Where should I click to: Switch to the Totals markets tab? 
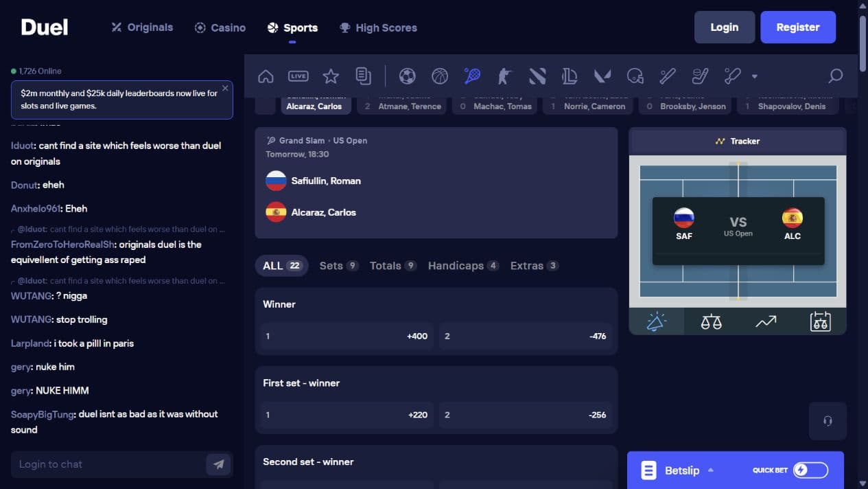click(393, 266)
